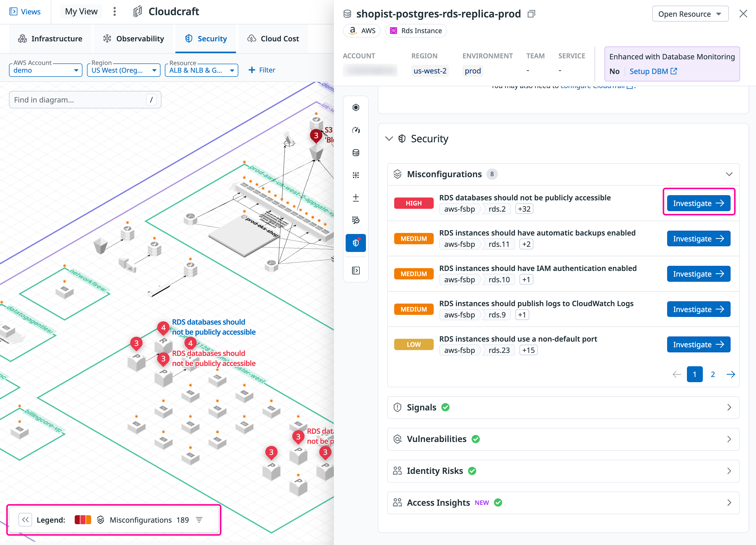Expand the Identity Risks section

pos(563,471)
